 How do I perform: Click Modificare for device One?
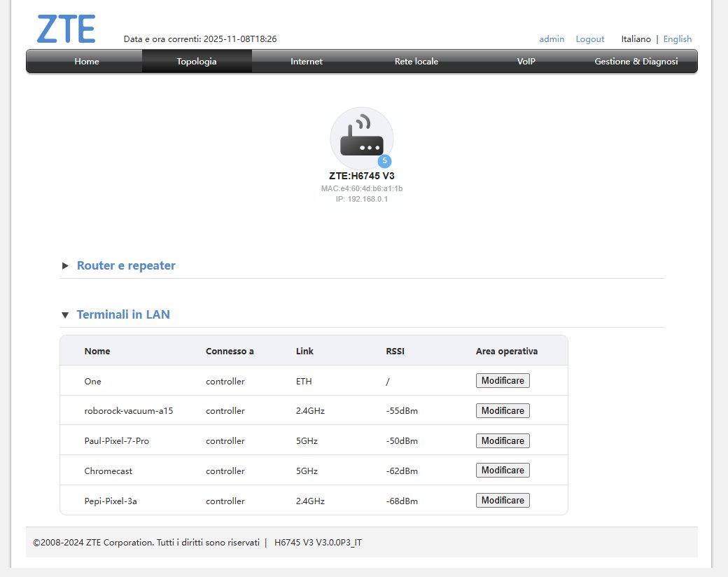click(x=503, y=381)
